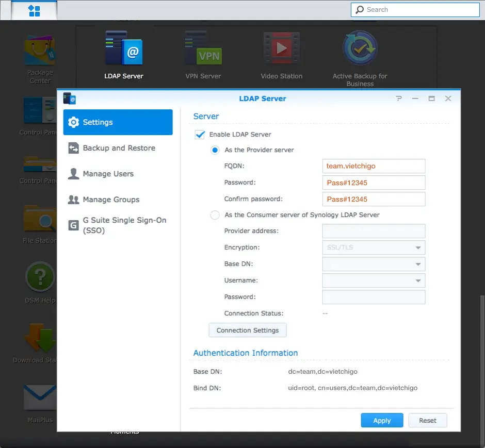Select As the Consumer server radio button
485x448 pixels.
click(x=215, y=215)
